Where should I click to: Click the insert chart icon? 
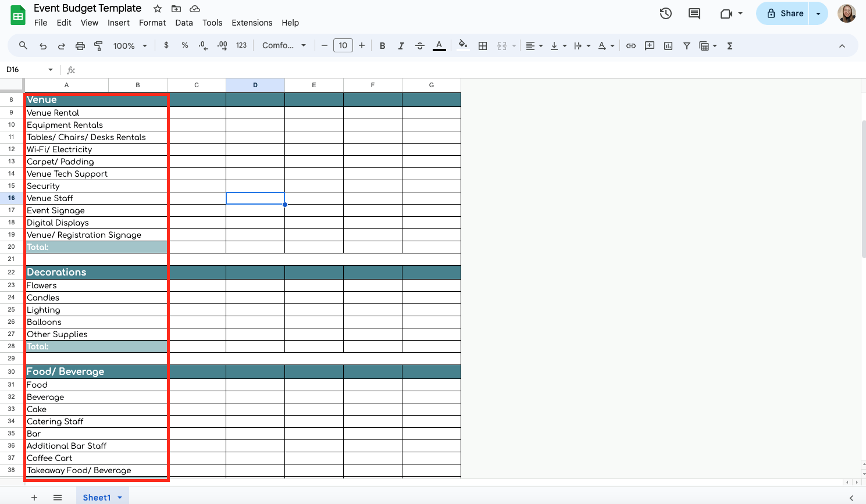pyautogui.click(x=668, y=46)
